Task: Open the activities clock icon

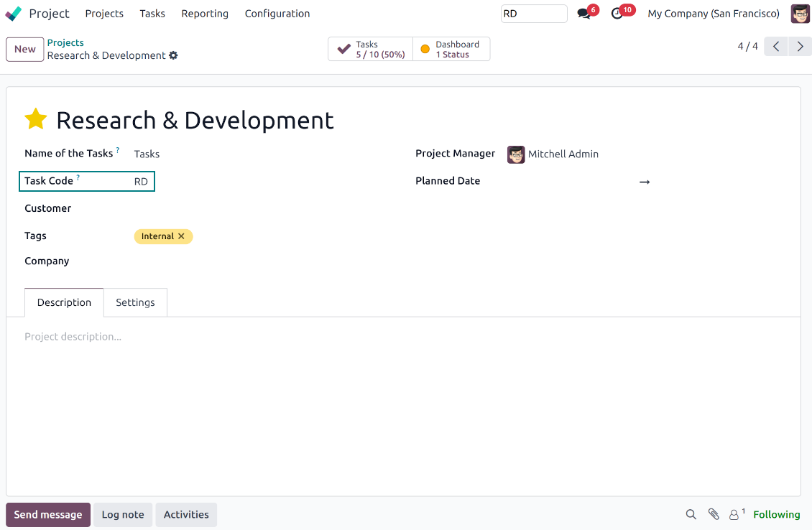Action: tap(617, 14)
